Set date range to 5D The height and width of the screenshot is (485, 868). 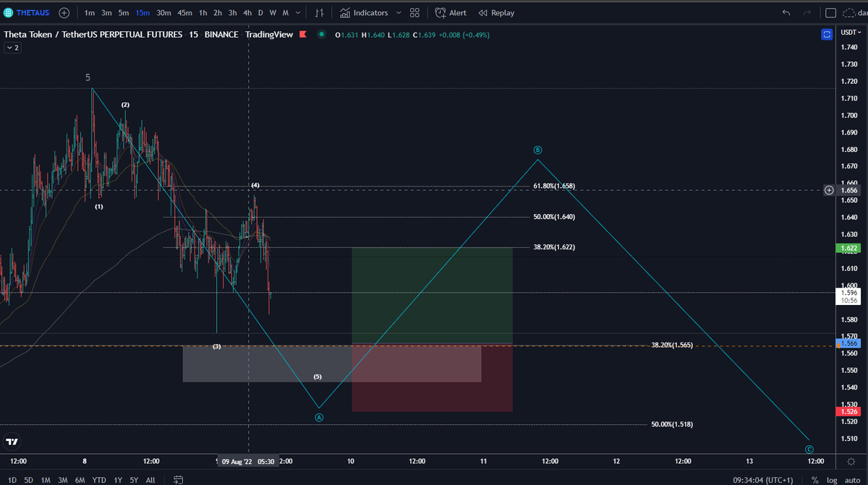[28, 479]
